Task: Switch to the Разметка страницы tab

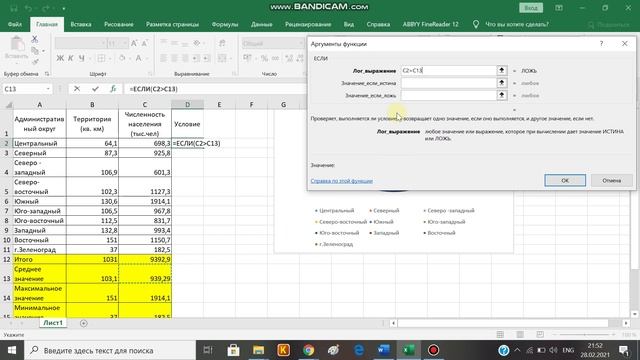Action: 172,24
